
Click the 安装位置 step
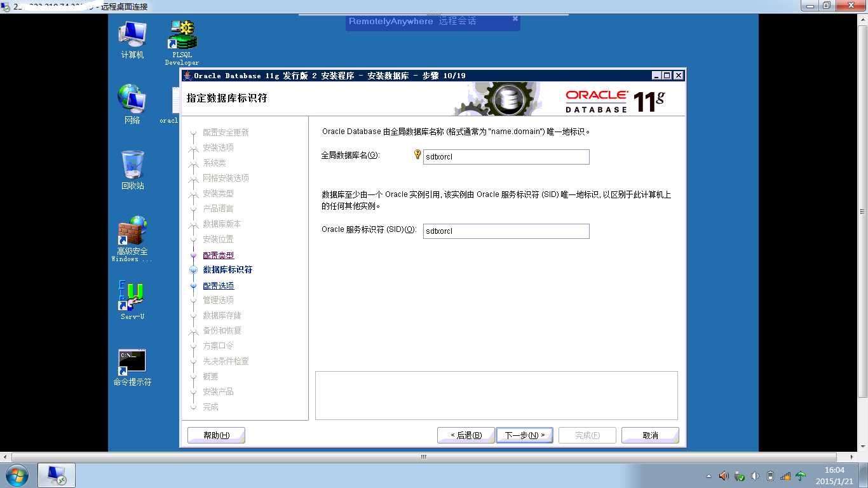pos(219,240)
